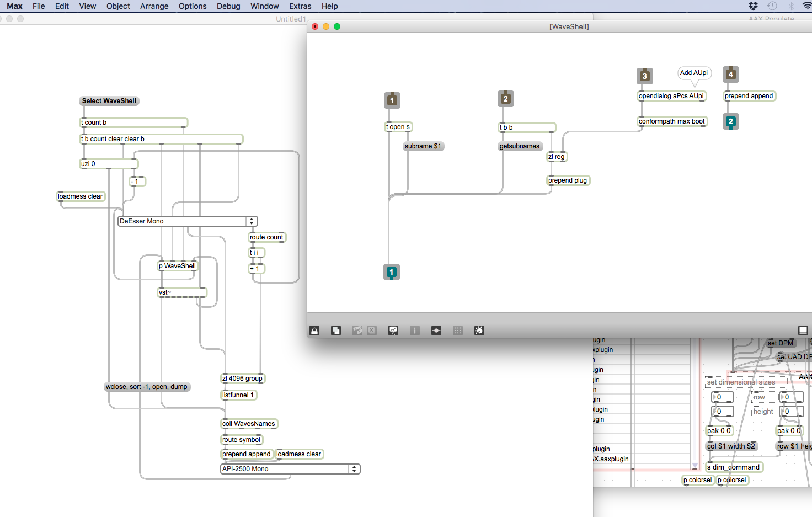Click the number box above 'pak 0 0' left of the row label
Screen dimensions: 812x517
point(722,397)
